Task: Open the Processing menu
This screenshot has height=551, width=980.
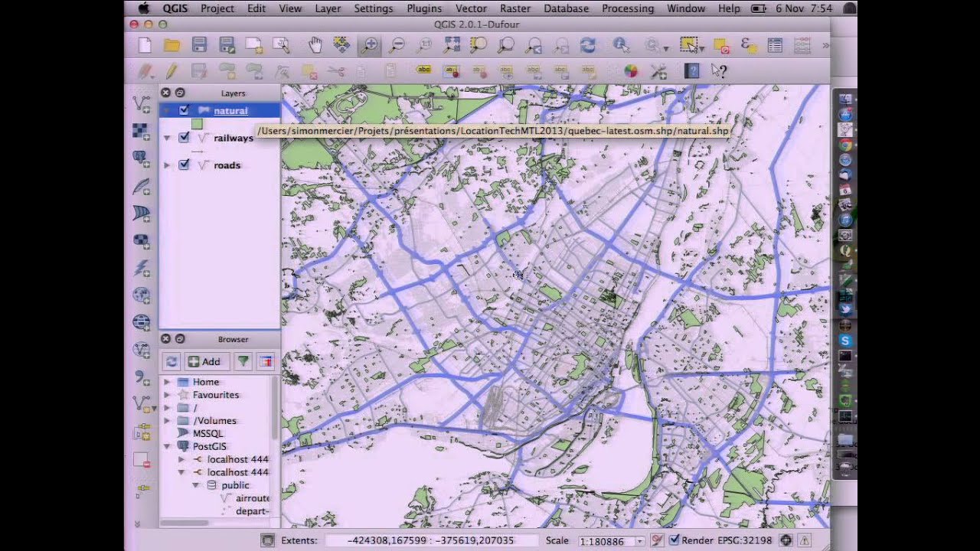Action: click(x=628, y=8)
